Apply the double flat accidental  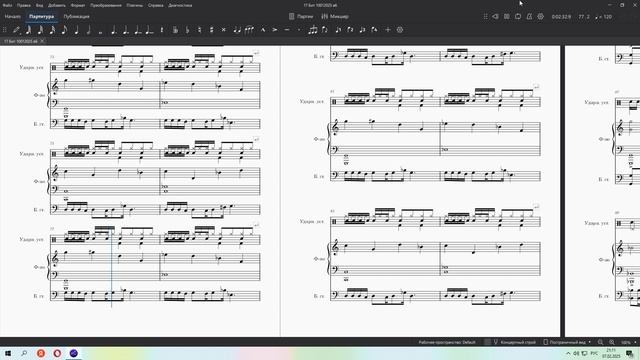click(176, 30)
